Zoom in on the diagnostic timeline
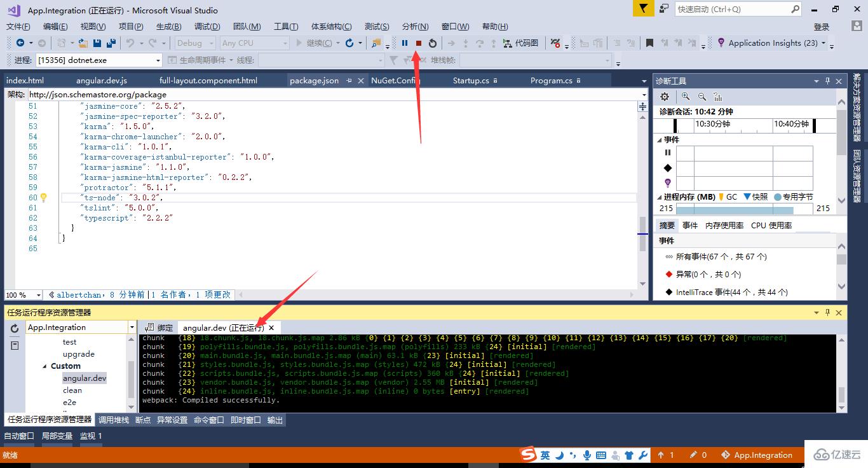The height and width of the screenshot is (468, 868). click(686, 97)
